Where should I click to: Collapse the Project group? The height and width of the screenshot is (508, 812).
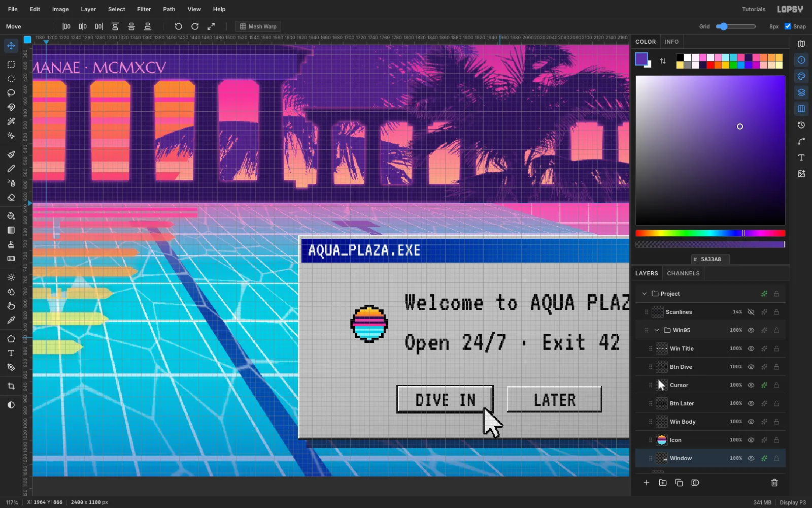(x=645, y=294)
